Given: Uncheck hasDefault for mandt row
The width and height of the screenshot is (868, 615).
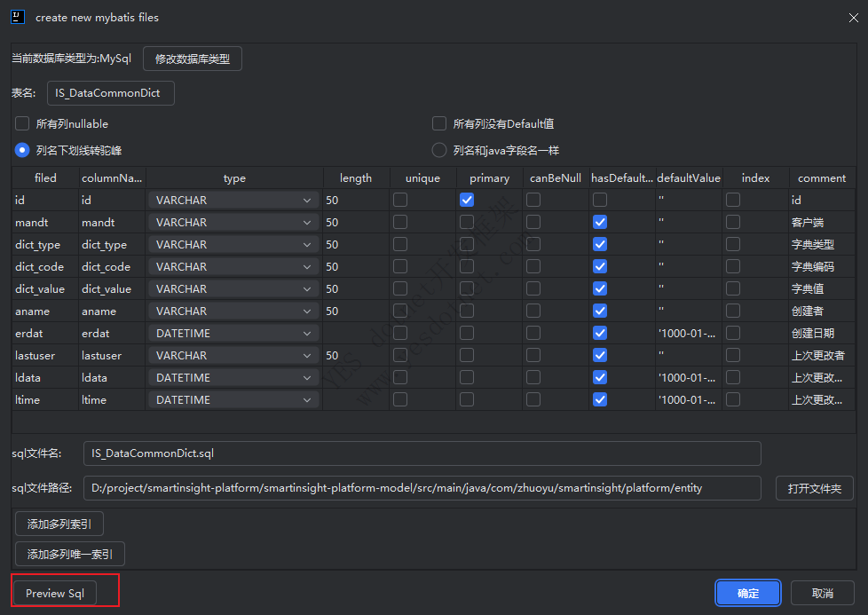Looking at the screenshot, I should click(600, 222).
